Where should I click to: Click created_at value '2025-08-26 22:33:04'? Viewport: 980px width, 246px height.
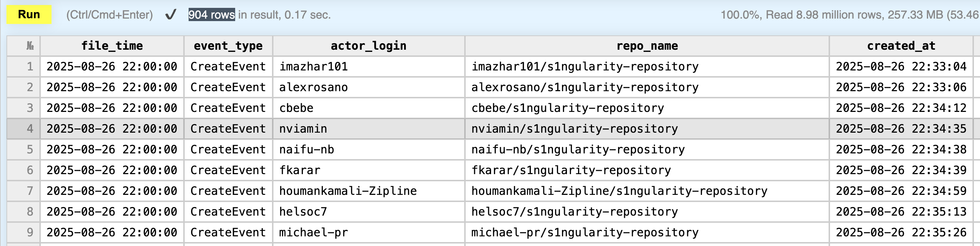(901, 67)
